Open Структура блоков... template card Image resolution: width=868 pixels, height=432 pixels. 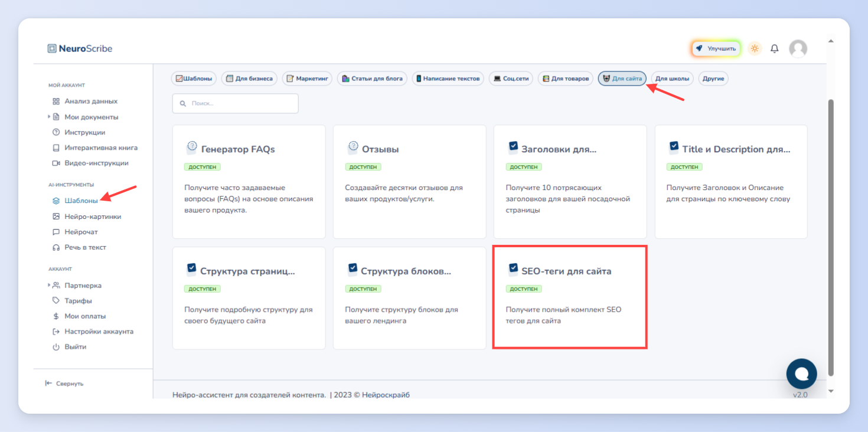[409, 298]
